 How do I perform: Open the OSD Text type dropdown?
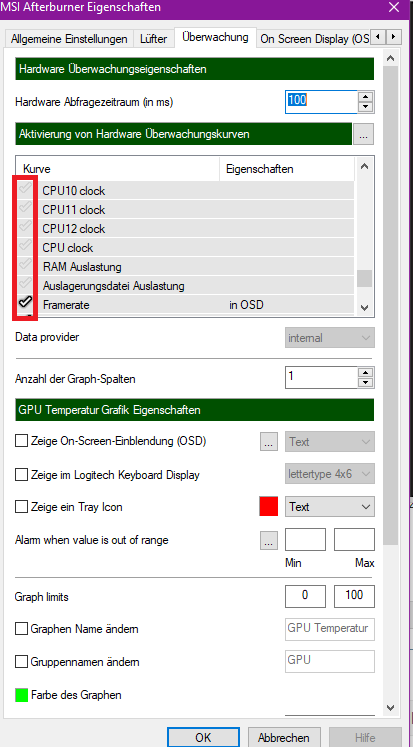[330, 442]
